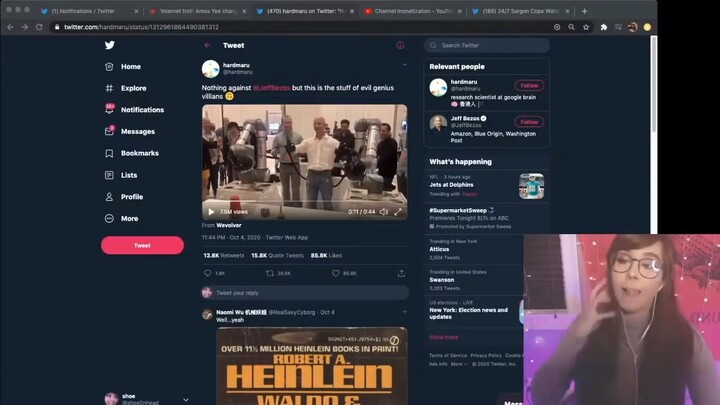Viewport: 720px width, 405px height.
Task: Open the 15.8K Quote Tweets list
Action: pos(277,255)
